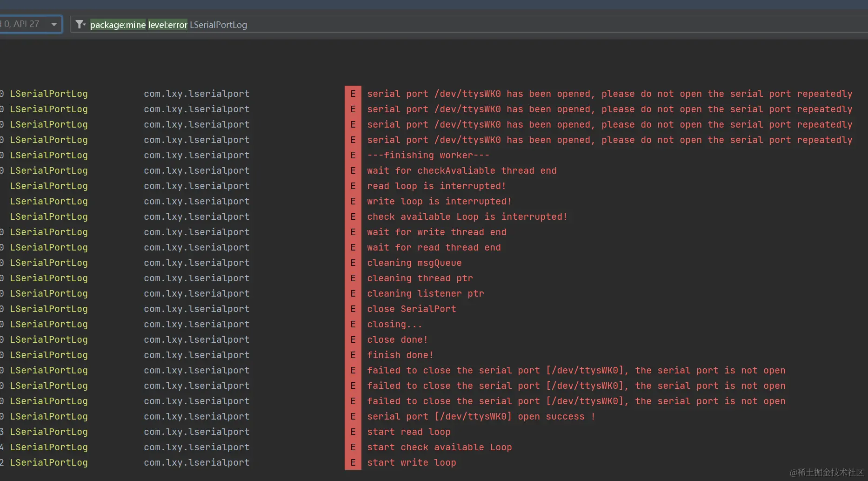Click com.lxy.lserialport package on 'cleaning thread ptr' row

(197, 278)
